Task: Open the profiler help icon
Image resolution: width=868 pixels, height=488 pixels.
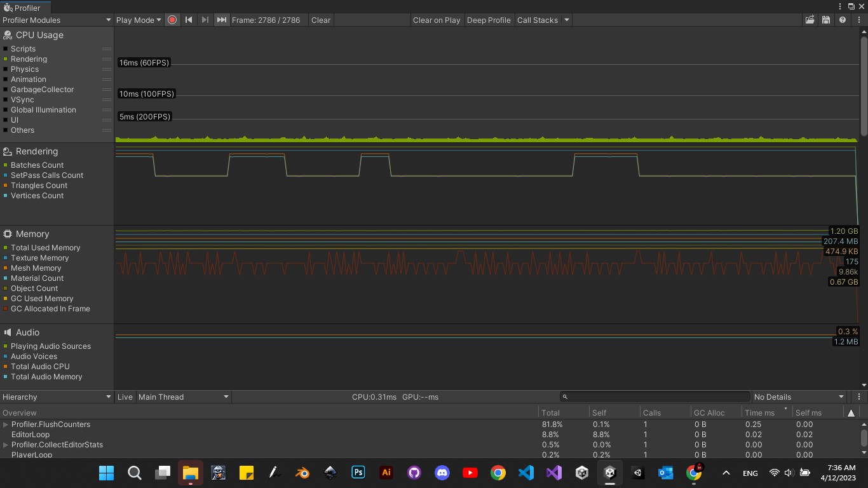Action: [843, 20]
